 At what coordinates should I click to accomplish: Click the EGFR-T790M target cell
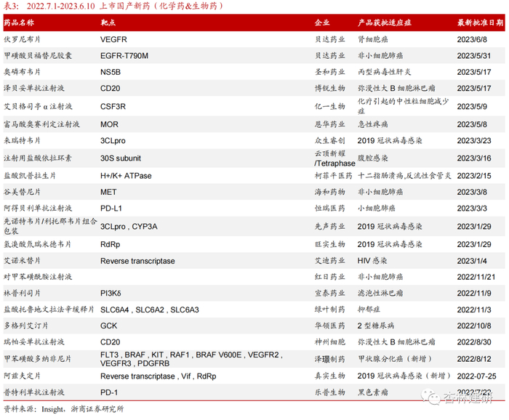click(124, 56)
